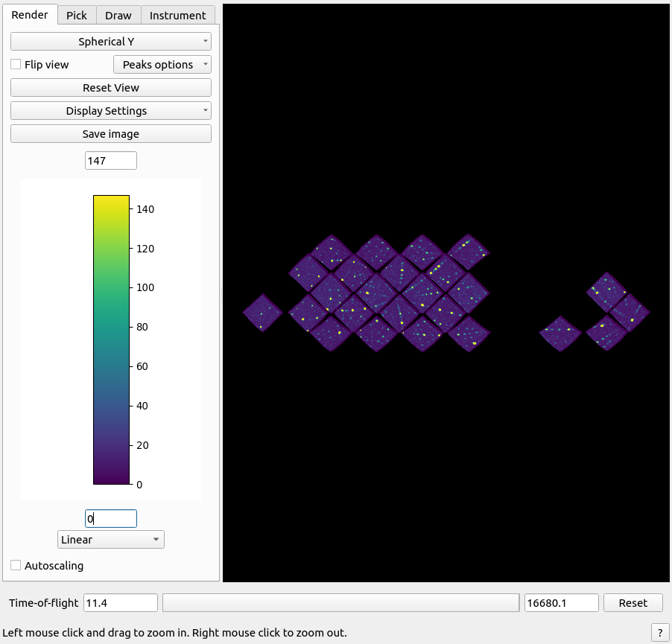This screenshot has width=672, height=644.
Task: Focus the maximum color value field showing 147
Action: click(x=111, y=161)
